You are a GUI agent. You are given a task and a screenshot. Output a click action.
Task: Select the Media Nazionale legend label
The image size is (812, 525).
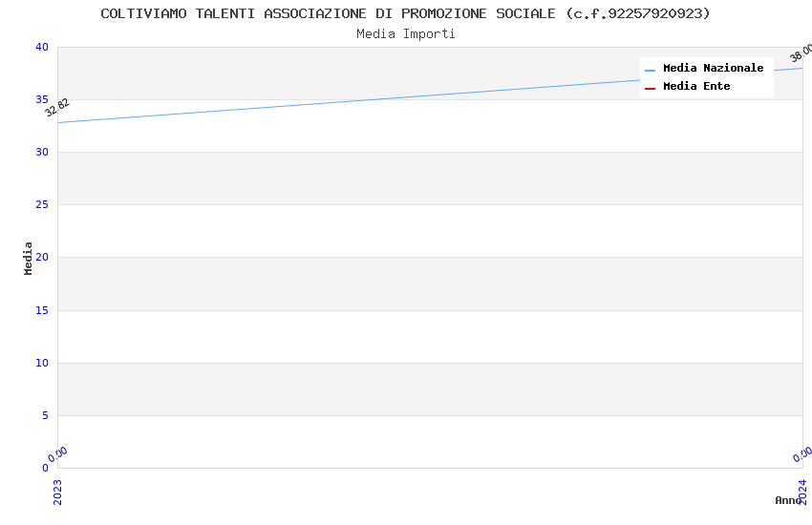tap(713, 69)
